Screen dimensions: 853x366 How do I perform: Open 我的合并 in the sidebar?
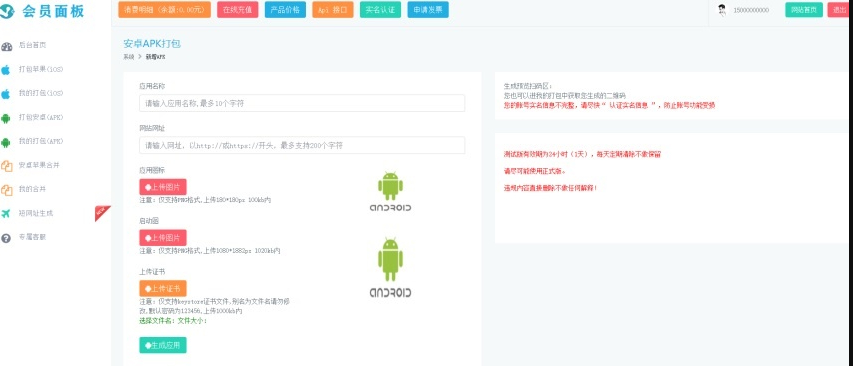(32, 189)
